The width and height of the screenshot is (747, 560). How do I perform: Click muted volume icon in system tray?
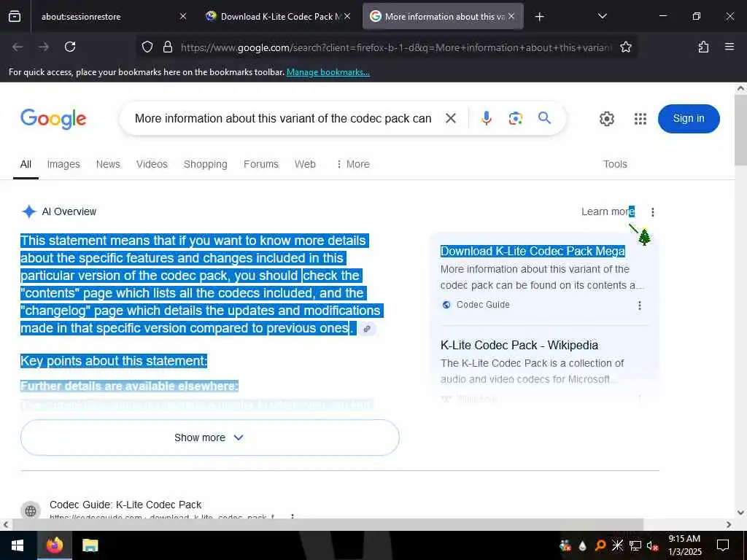tap(652, 545)
